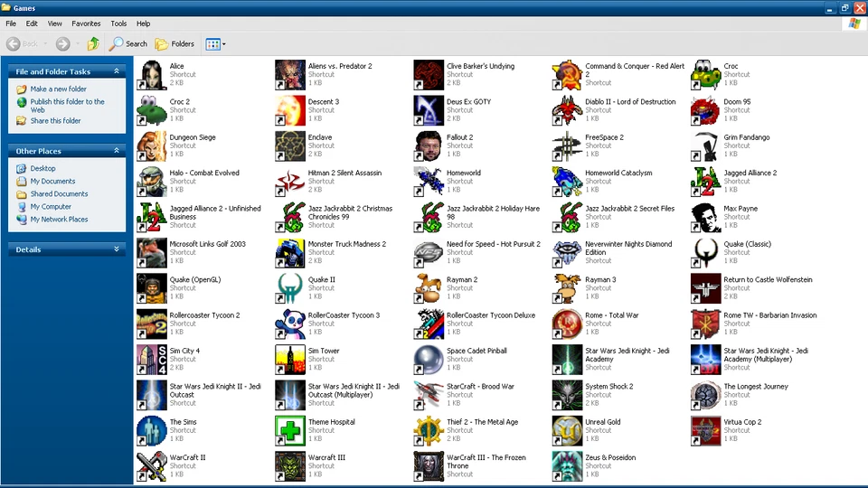Select the System Shock 2 icon
This screenshot has width=868, height=488.
coord(567,395)
